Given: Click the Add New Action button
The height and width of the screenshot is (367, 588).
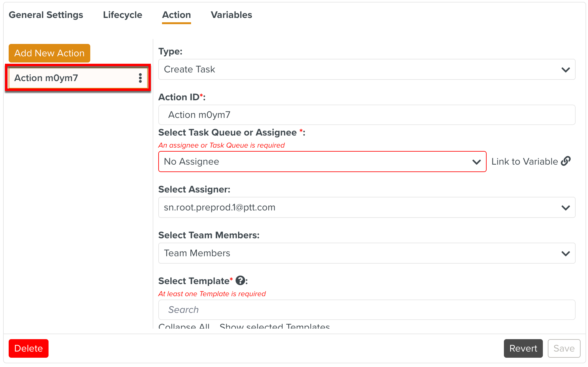Looking at the screenshot, I should pyautogui.click(x=49, y=53).
